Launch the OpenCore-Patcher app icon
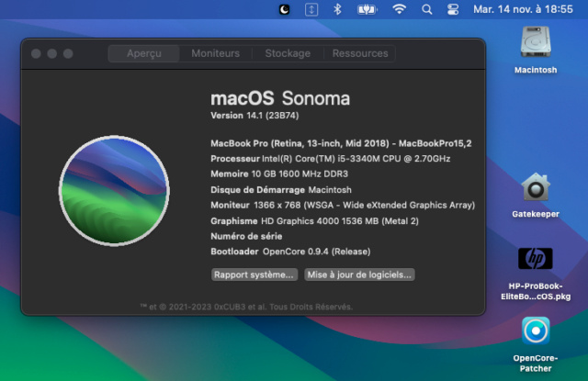This screenshot has width=588, height=381. [536, 331]
